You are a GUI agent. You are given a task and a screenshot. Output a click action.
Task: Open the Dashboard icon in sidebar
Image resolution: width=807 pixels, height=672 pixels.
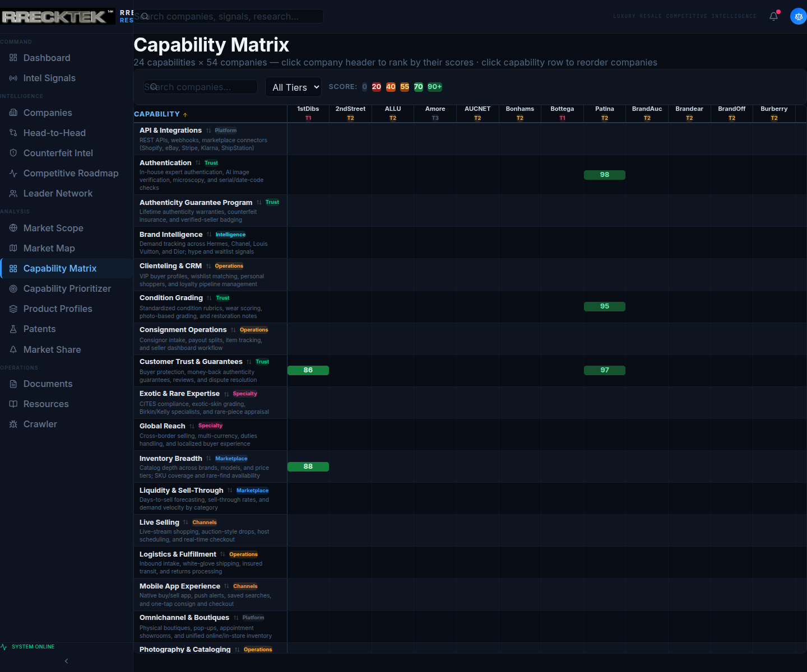[13, 58]
